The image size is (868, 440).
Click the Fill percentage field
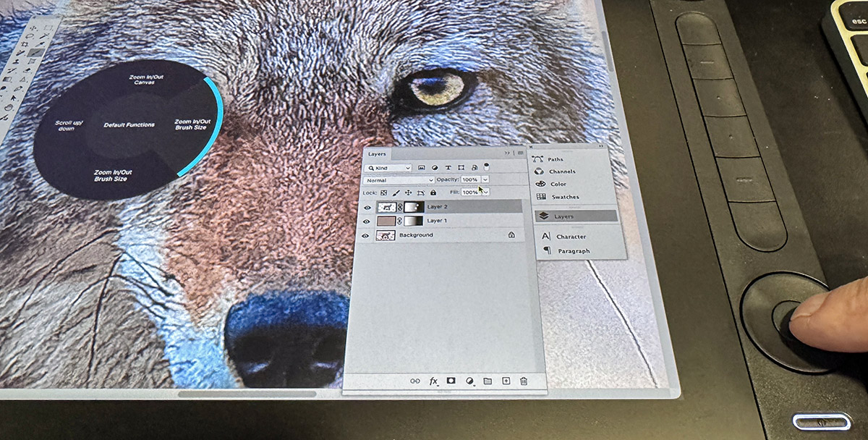[469, 192]
